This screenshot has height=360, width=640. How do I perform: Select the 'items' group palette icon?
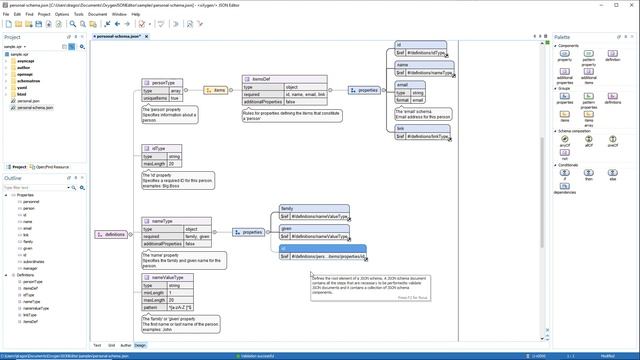click(564, 114)
